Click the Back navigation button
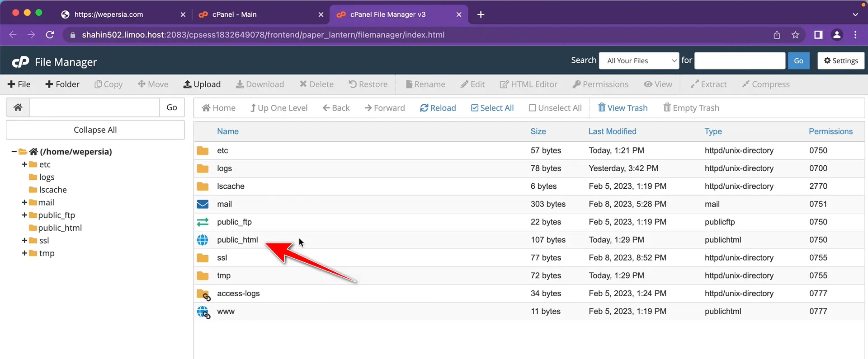This screenshot has width=868, height=359. [x=336, y=108]
